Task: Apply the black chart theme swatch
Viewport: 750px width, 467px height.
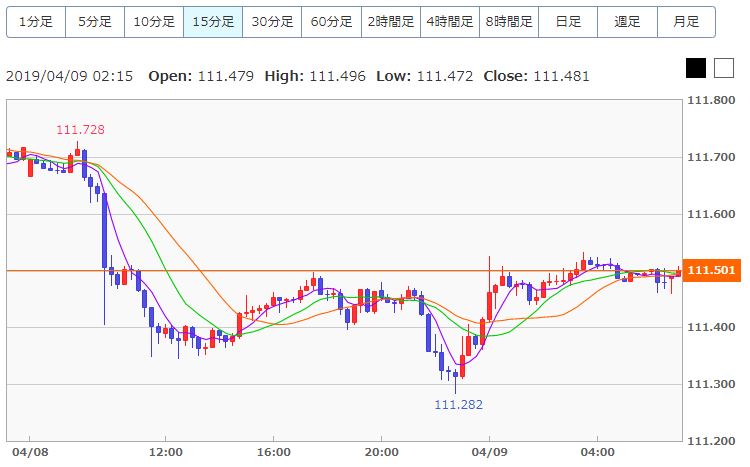Action: tap(696, 68)
